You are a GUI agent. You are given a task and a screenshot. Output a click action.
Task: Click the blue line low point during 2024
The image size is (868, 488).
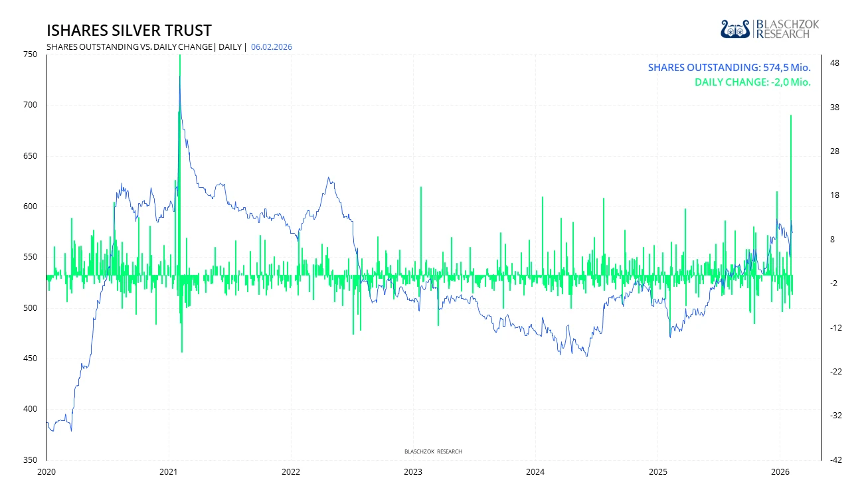(x=587, y=357)
